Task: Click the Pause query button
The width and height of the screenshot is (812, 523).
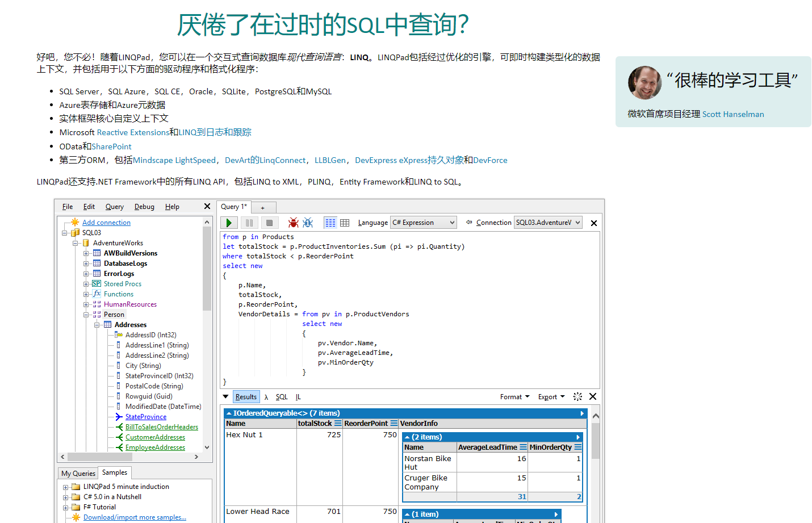Action: tap(249, 223)
